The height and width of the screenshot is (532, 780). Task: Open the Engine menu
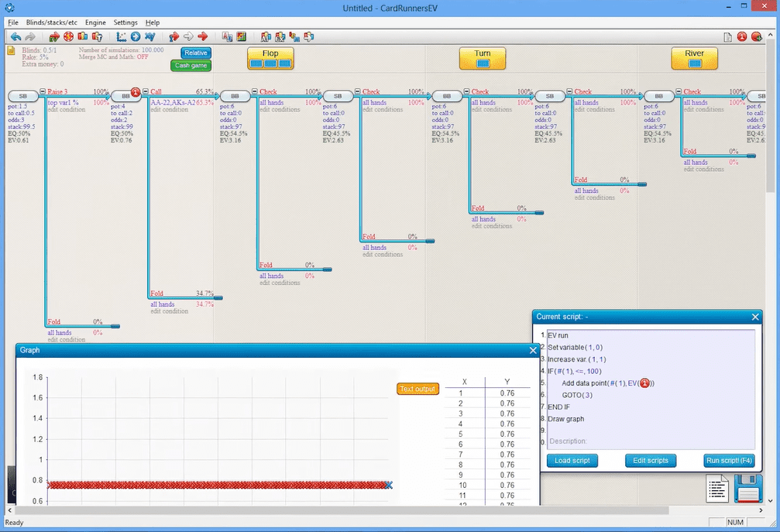point(96,22)
